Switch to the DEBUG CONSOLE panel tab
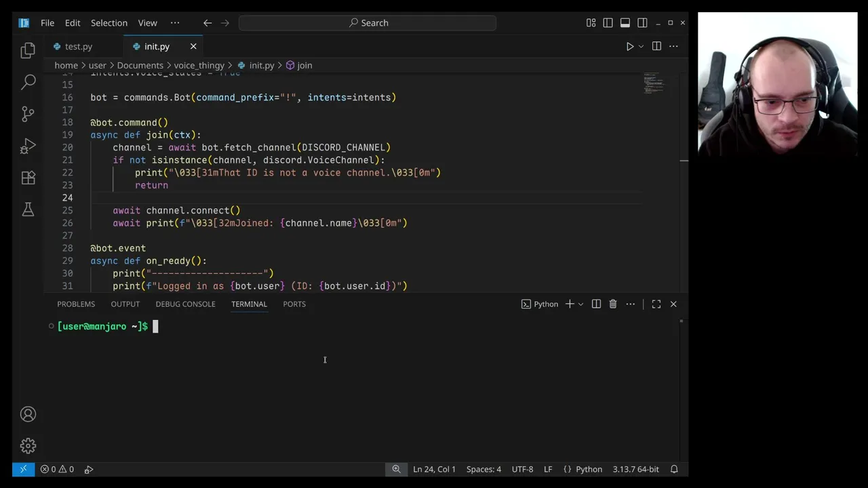 tap(185, 304)
